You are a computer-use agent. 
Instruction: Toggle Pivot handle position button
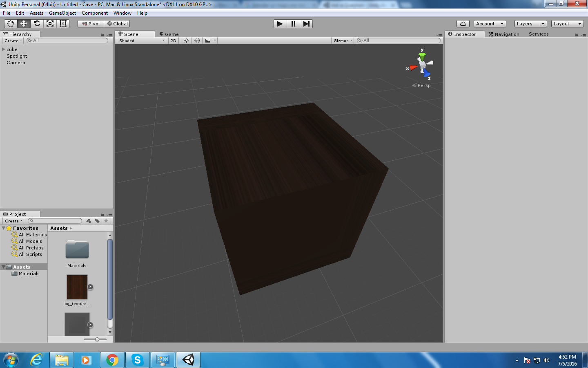[x=91, y=24]
